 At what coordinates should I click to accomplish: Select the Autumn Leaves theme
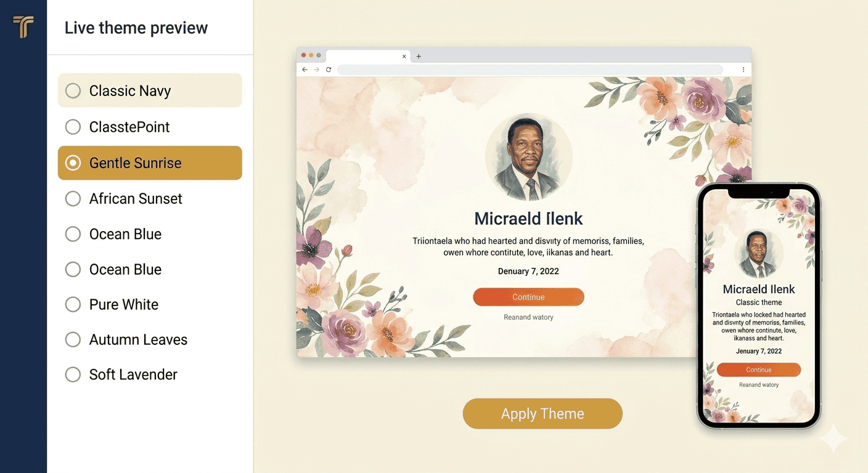coord(73,339)
